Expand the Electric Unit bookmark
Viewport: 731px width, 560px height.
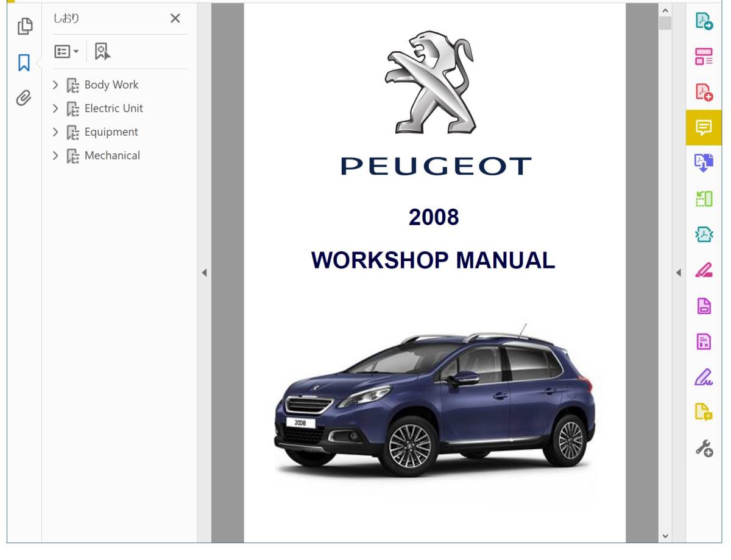click(55, 108)
